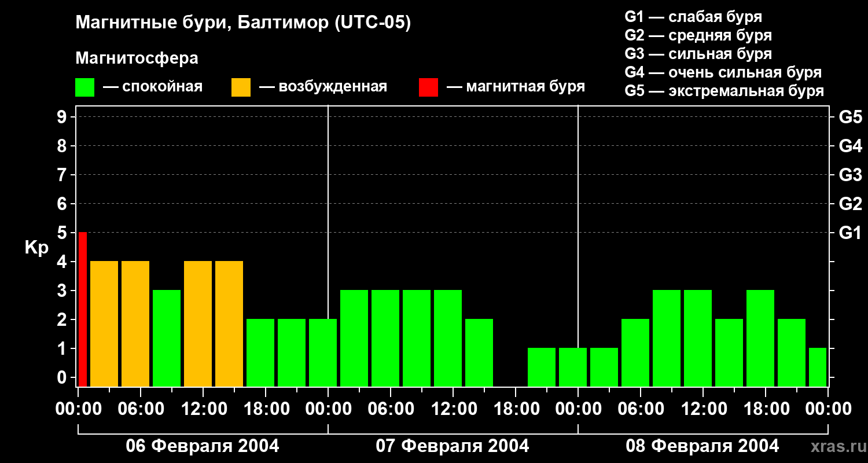Select the 'G5 — экстремальная буря' line
This screenshot has height=463, width=868.
(724, 91)
